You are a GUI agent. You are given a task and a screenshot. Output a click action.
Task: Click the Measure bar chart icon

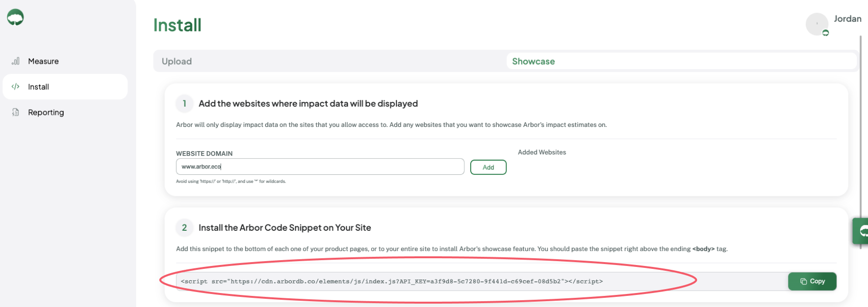tap(15, 61)
